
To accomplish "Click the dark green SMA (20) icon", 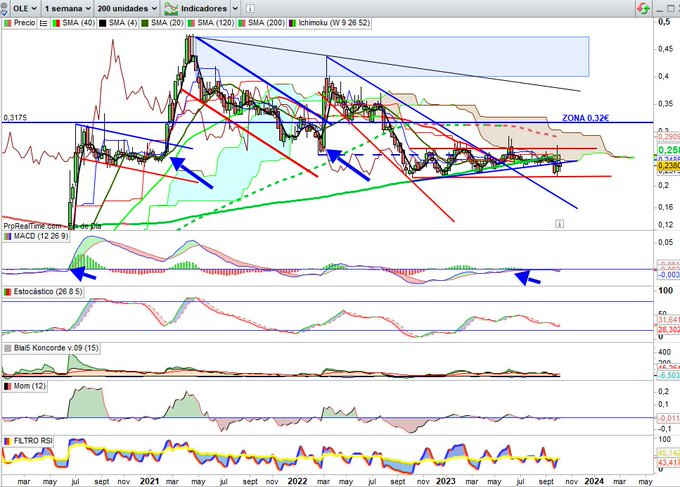I will pos(145,23).
